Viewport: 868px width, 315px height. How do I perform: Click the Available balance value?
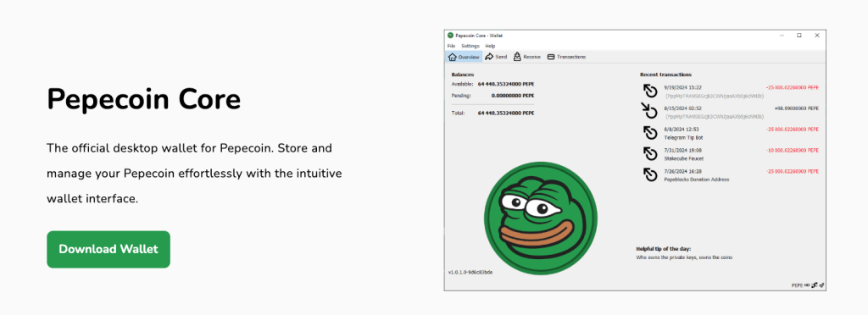[506, 85]
